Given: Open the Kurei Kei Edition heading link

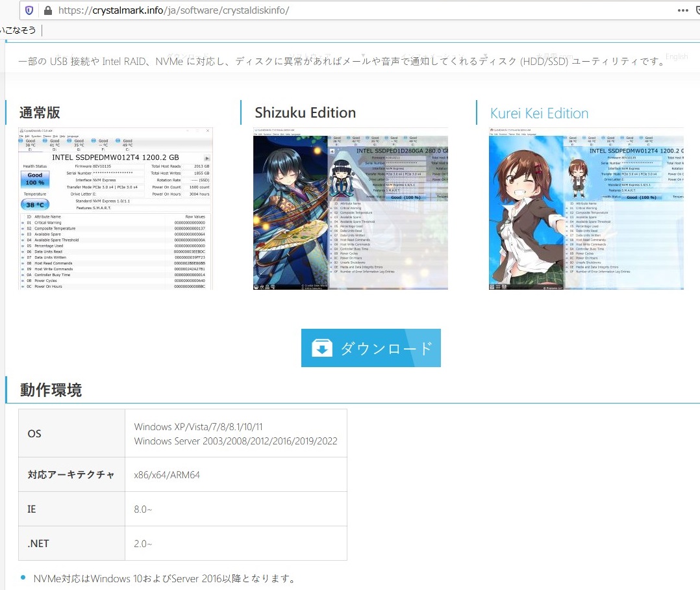Looking at the screenshot, I should pos(539,114).
